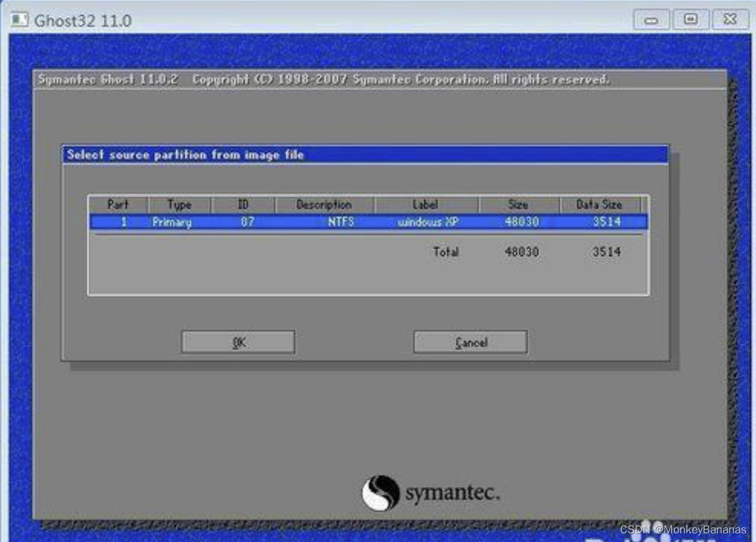756x542 pixels.
Task: Click the Symantec Ghost 11.0.2 copyright header
Action: click(324, 80)
